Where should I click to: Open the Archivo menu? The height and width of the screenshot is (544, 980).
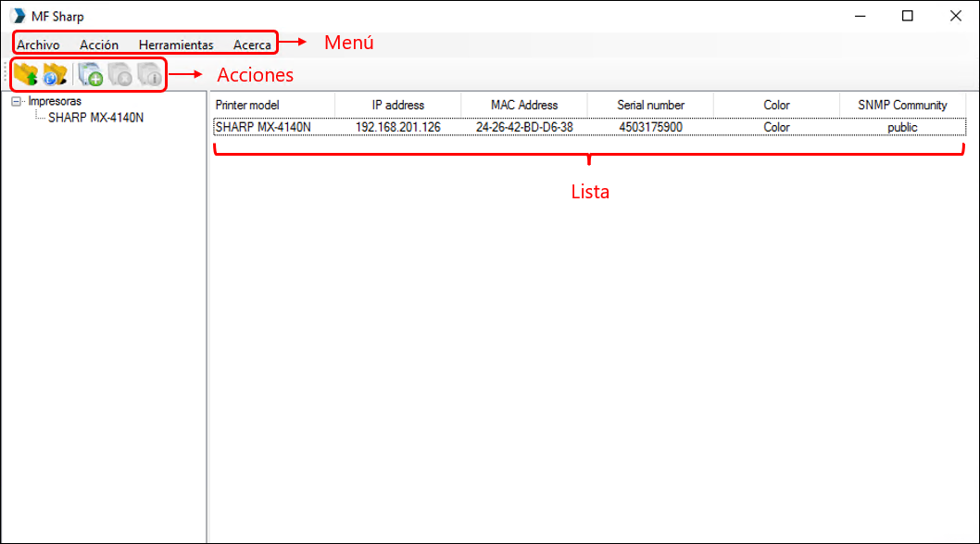[x=38, y=44]
